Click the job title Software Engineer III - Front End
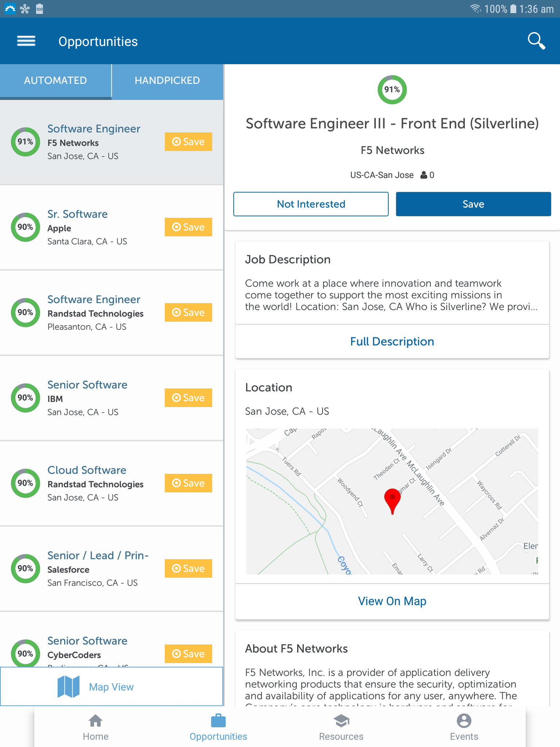 point(392,124)
